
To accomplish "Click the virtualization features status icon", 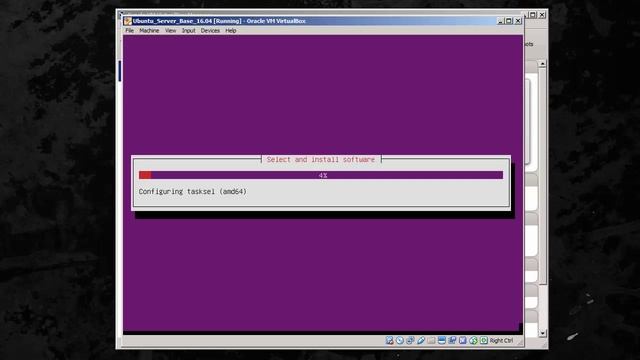I will point(462,340).
